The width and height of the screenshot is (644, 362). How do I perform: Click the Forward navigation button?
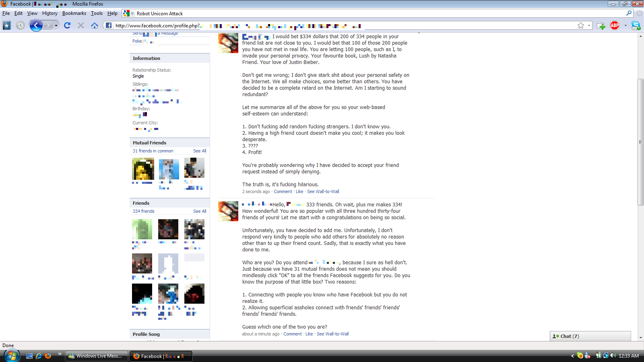coord(48,26)
